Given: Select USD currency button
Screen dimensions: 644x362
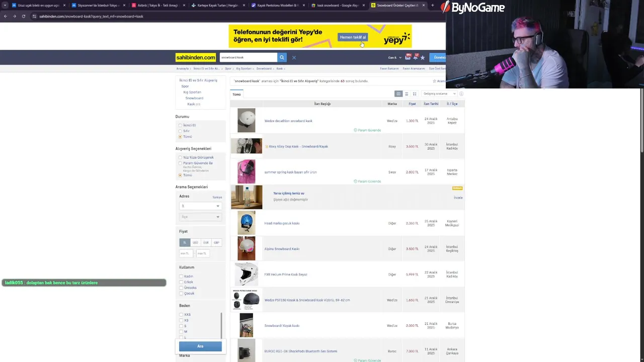Looking at the screenshot, I should pyautogui.click(x=195, y=242).
